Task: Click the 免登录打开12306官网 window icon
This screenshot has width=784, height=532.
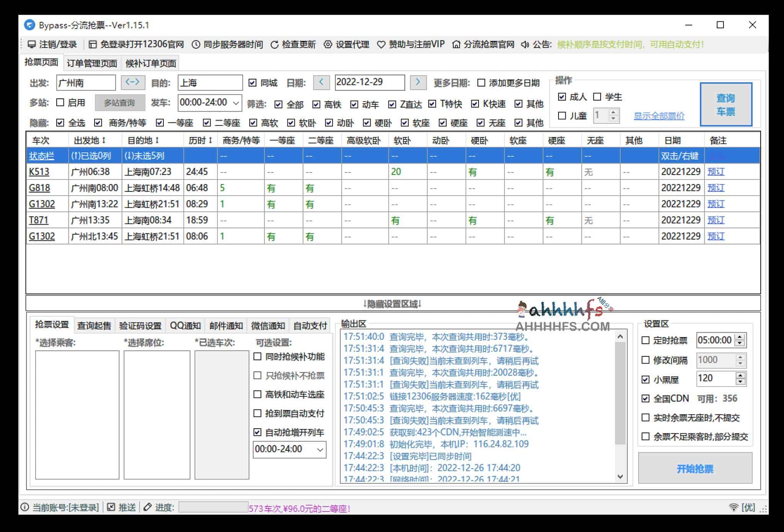Action: tap(93, 44)
